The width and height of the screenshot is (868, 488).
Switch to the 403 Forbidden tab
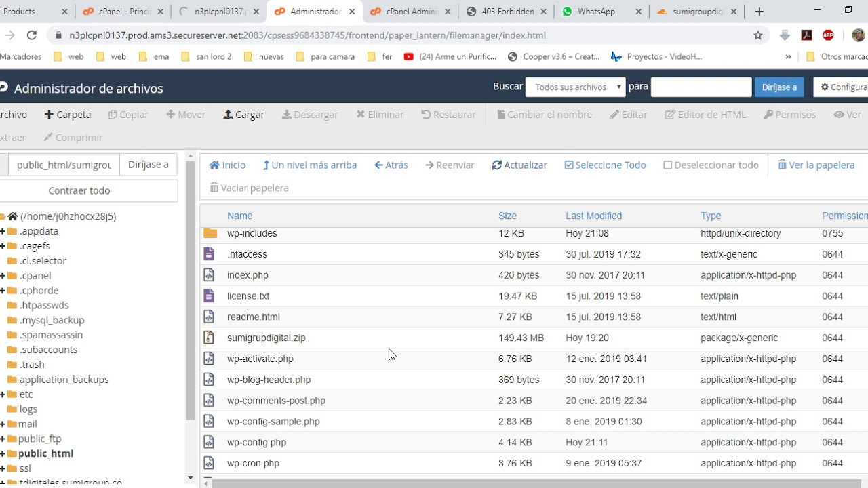tap(505, 12)
